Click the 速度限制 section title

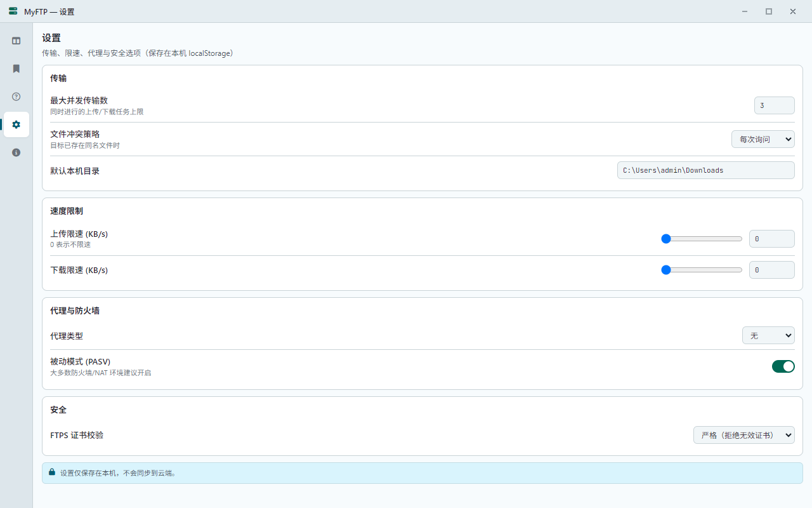pyautogui.click(x=67, y=211)
